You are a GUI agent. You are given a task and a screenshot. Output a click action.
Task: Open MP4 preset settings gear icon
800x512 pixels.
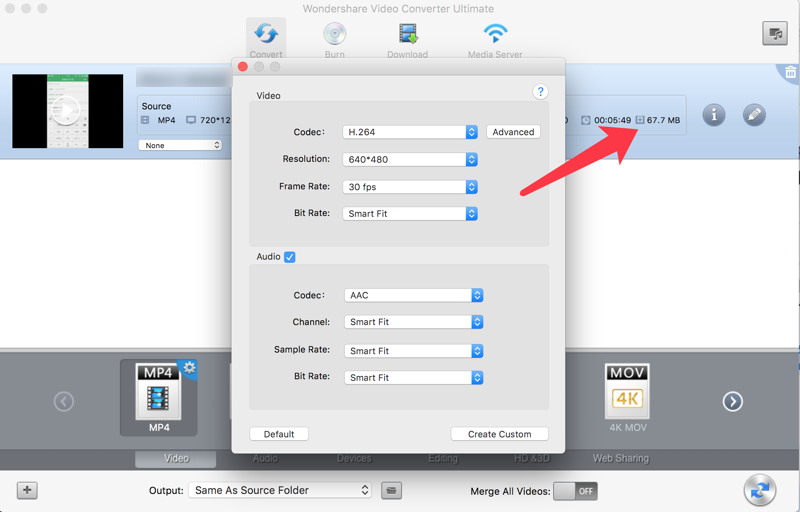(x=189, y=367)
